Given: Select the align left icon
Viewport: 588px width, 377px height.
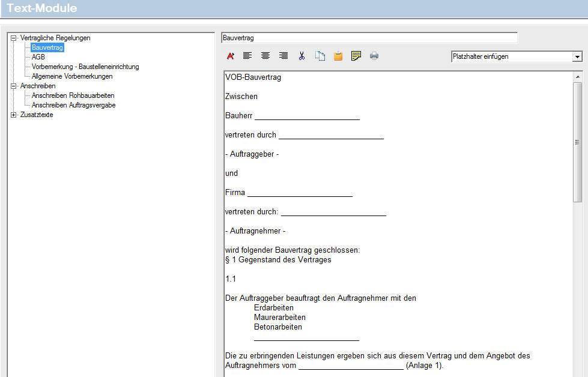Looking at the screenshot, I should (x=247, y=55).
